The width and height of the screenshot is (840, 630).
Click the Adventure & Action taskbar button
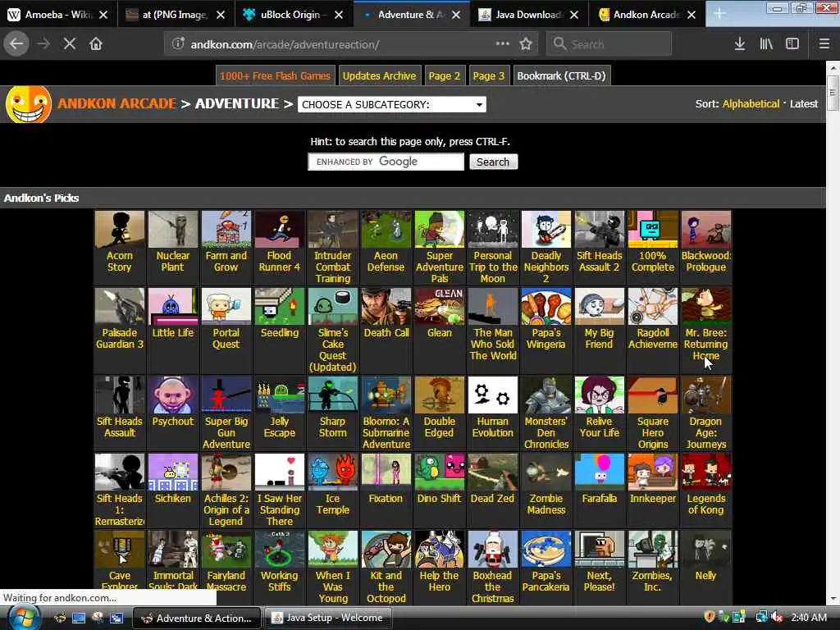tap(196, 618)
